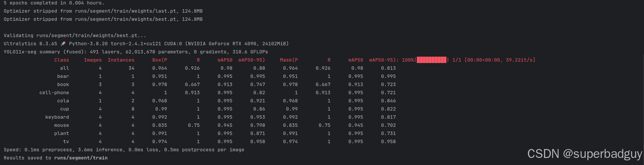This screenshot has width=644, height=165.
Task: Click the value 0.953 in the keyboard row
Action: pyautogui.click(x=258, y=117)
